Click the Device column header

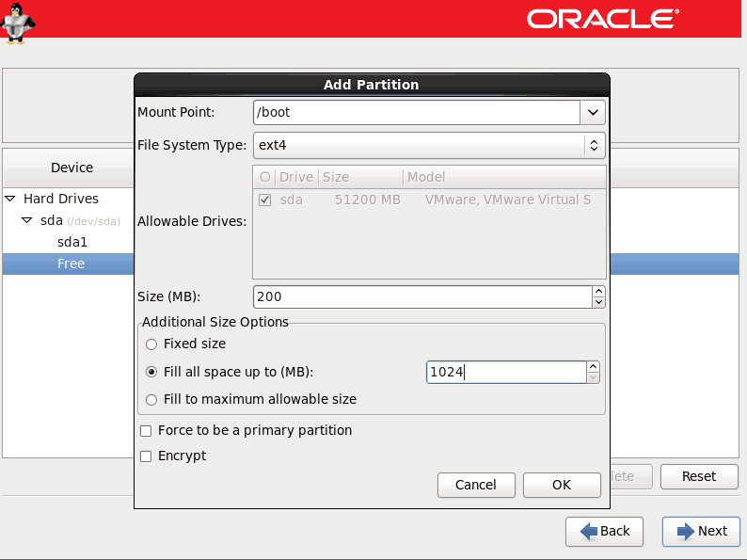[69, 168]
